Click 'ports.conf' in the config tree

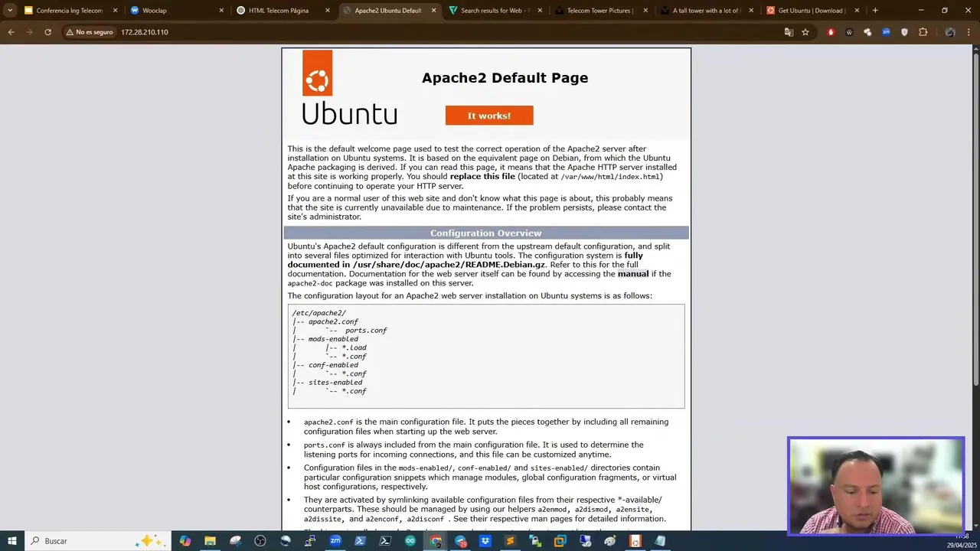coord(366,331)
